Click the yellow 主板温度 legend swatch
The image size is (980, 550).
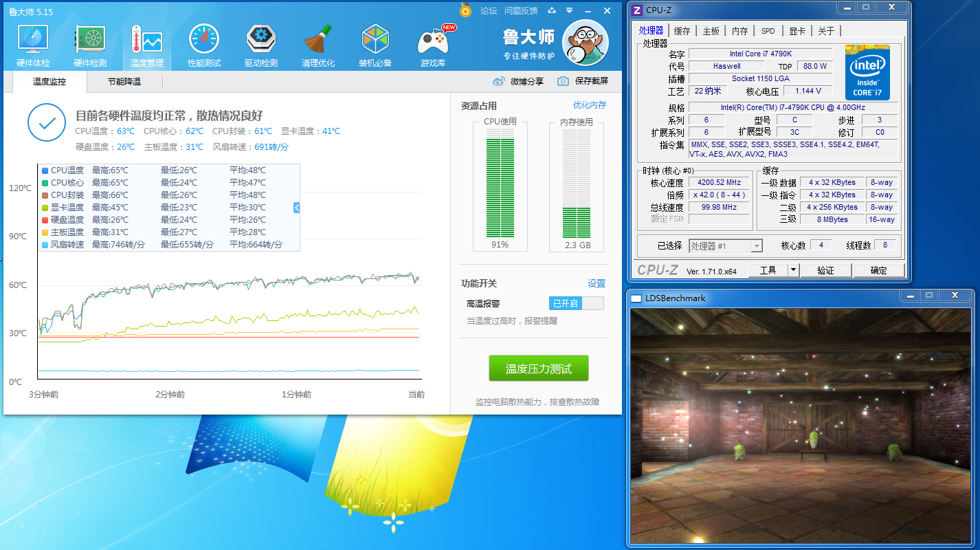pyautogui.click(x=45, y=232)
